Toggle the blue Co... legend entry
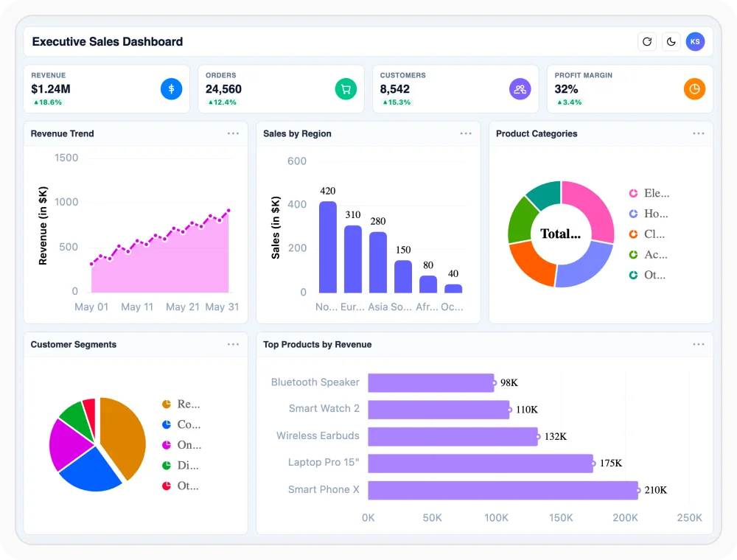737x560 pixels. click(181, 424)
